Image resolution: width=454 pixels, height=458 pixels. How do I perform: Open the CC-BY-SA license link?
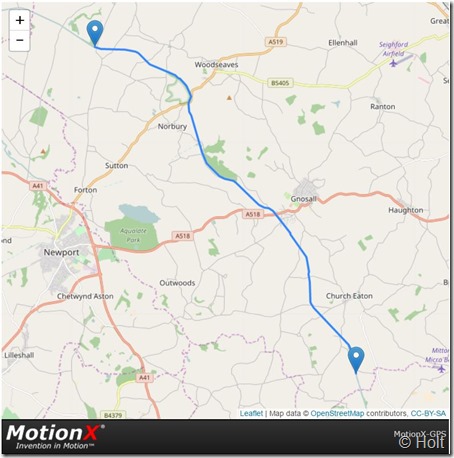(428, 413)
